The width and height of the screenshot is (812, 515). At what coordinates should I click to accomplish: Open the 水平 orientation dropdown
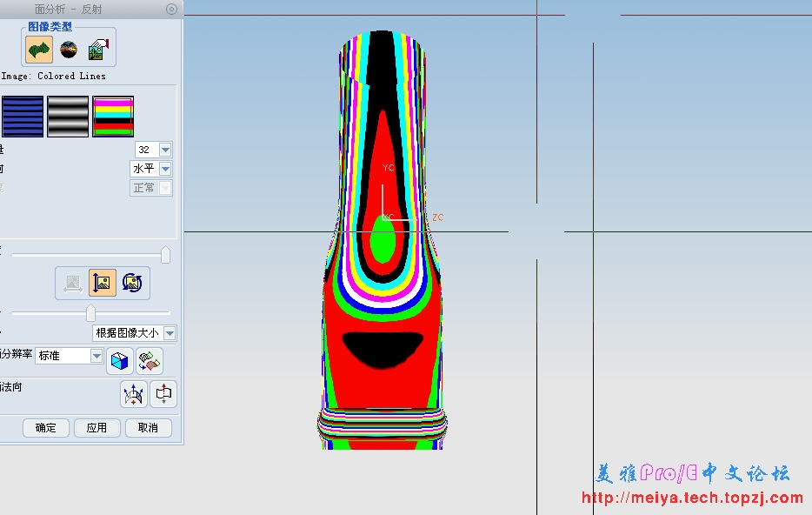[x=165, y=169]
